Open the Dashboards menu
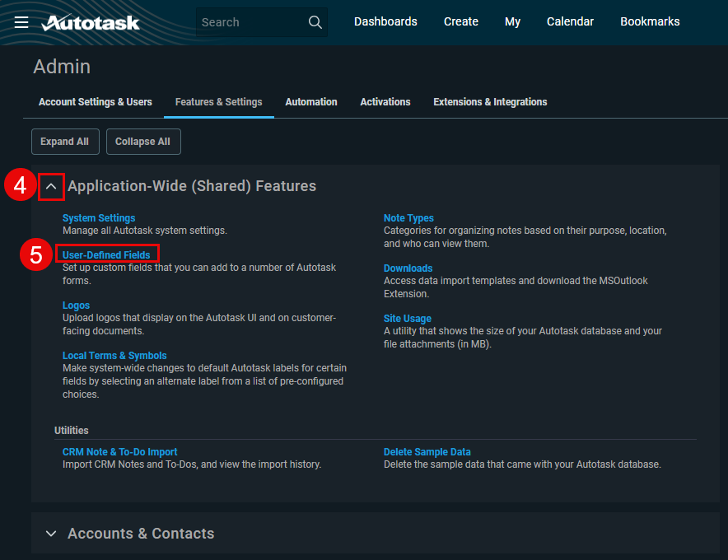The width and height of the screenshot is (728, 560). point(385,22)
